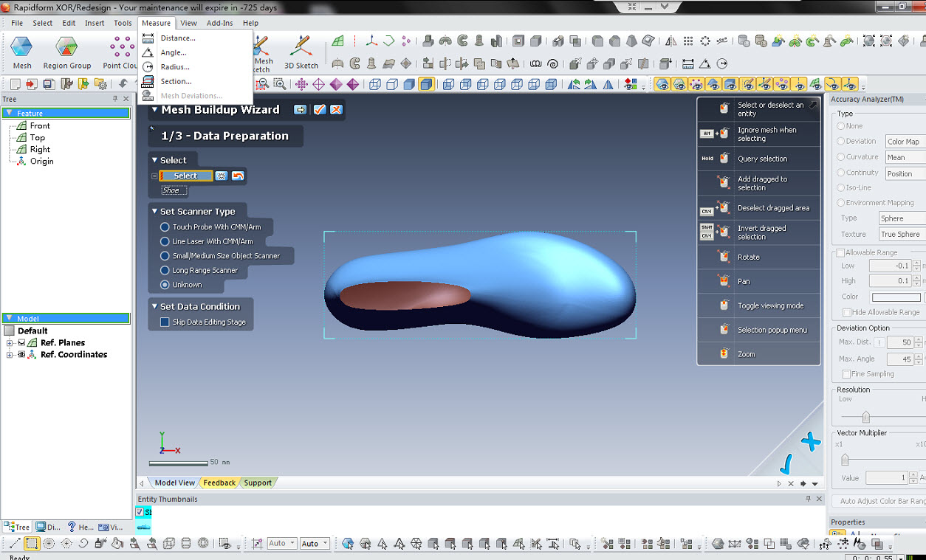Open the Region Group tool
Image resolution: width=926 pixels, height=560 pixels.
(x=66, y=52)
